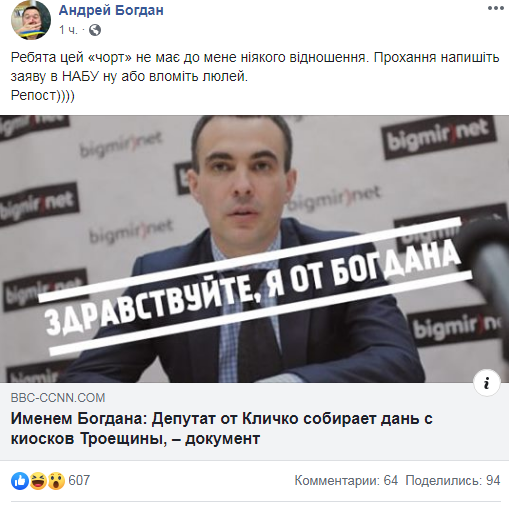Viewport: 509px width, 507px height.
Task: Click the link preview photo of the man
Action: click(254, 249)
